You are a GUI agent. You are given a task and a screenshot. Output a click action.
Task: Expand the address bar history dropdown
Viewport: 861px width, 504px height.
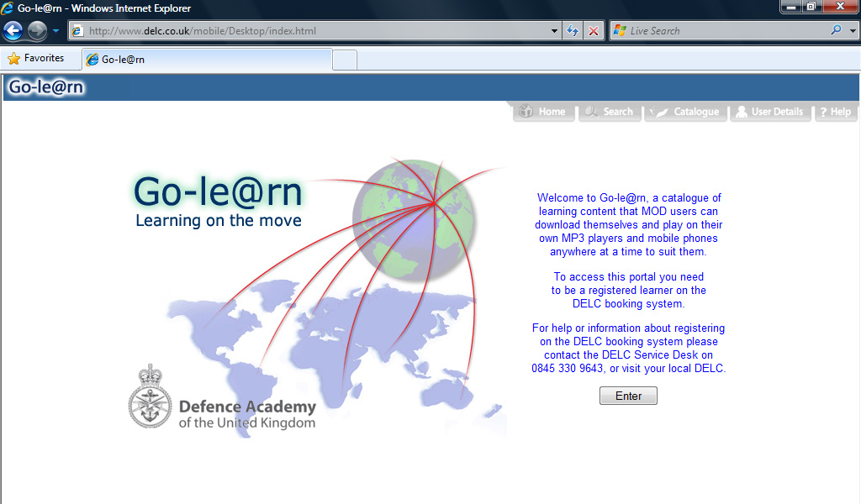tap(554, 31)
